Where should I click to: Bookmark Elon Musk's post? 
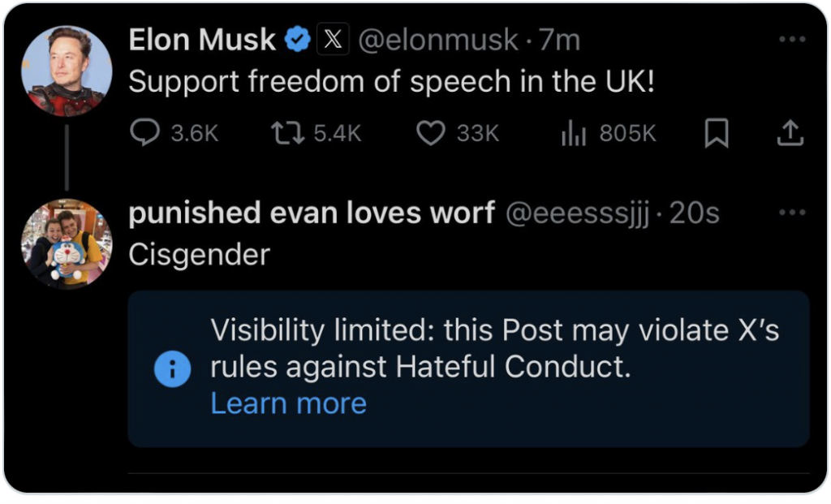point(716,134)
